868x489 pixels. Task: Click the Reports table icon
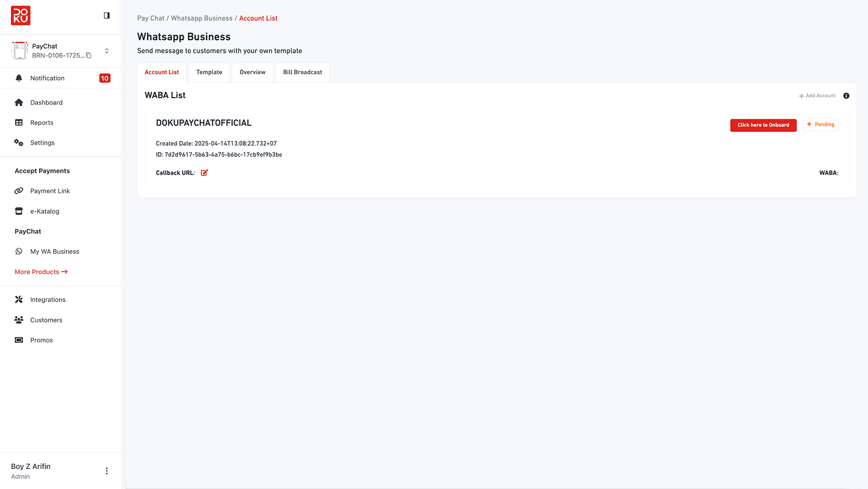coord(19,123)
